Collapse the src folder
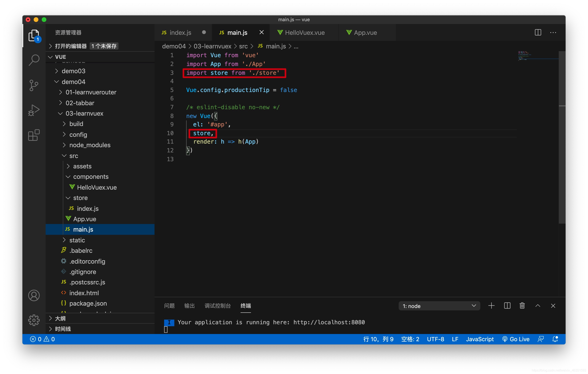Viewport: 588px width, 374px height. (100, 156)
